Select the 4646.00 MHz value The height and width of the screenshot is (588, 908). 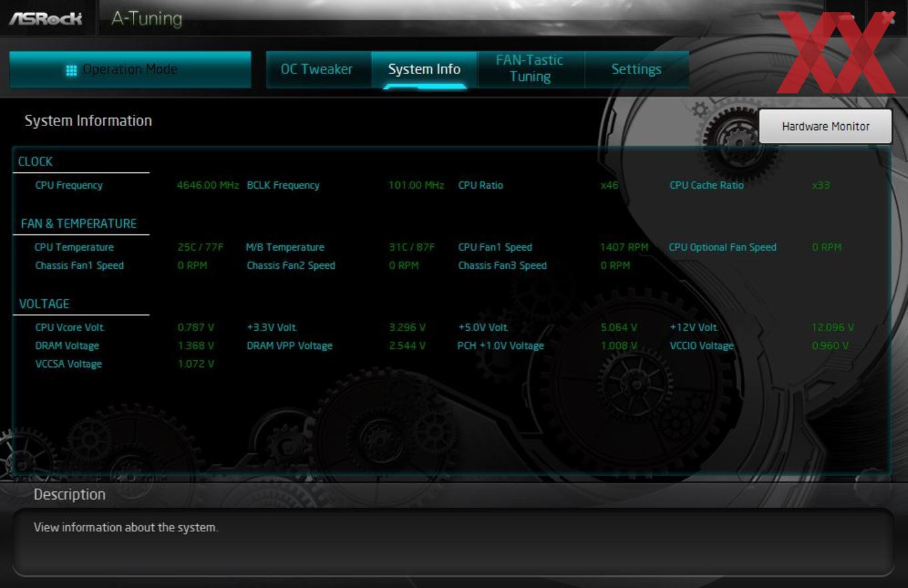pyautogui.click(x=208, y=185)
